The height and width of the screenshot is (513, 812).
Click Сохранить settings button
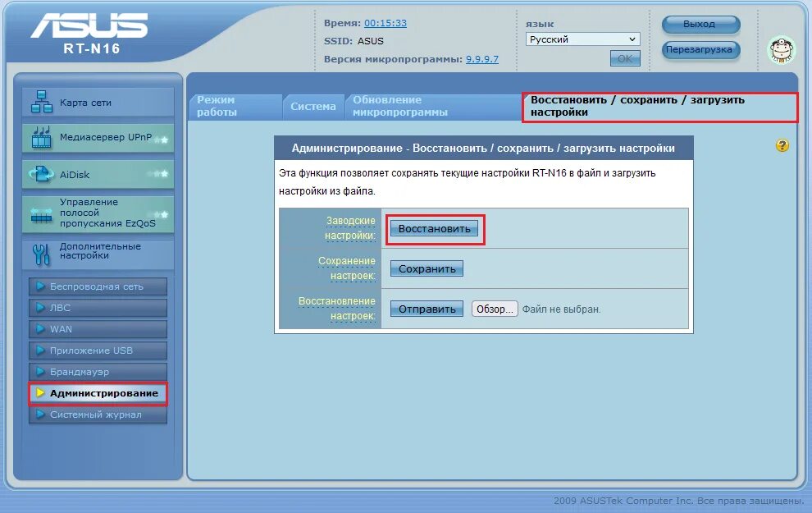[427, 268]
